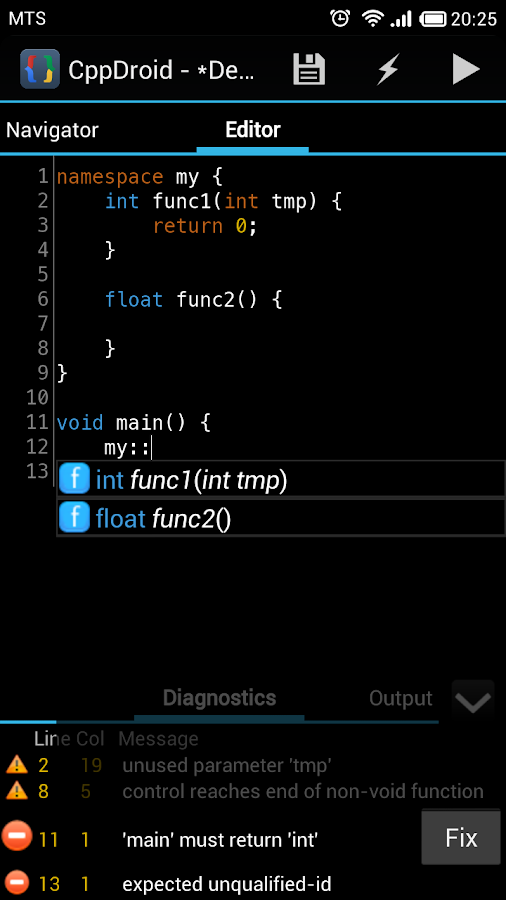Tap the Fix button
Screen dimensions: 506x900
pyautogui.click(x=461, y=839)
